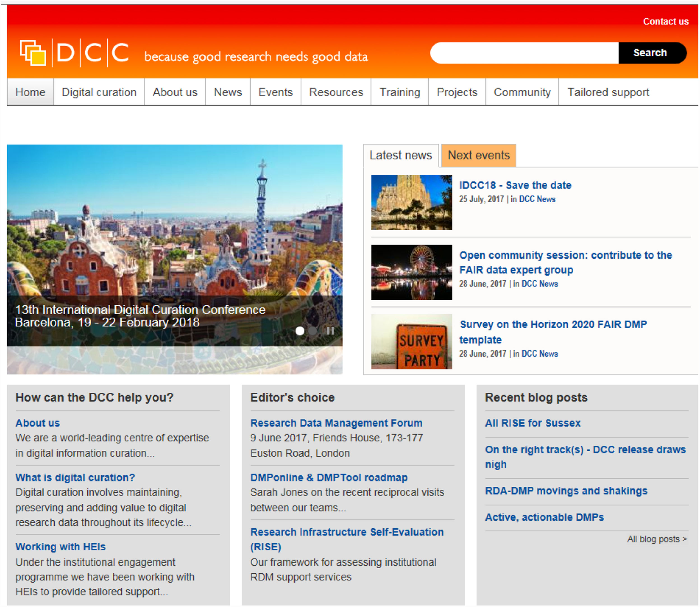Follow the Contact us link
Screen dimensions: 700x607
click(666, 21)
